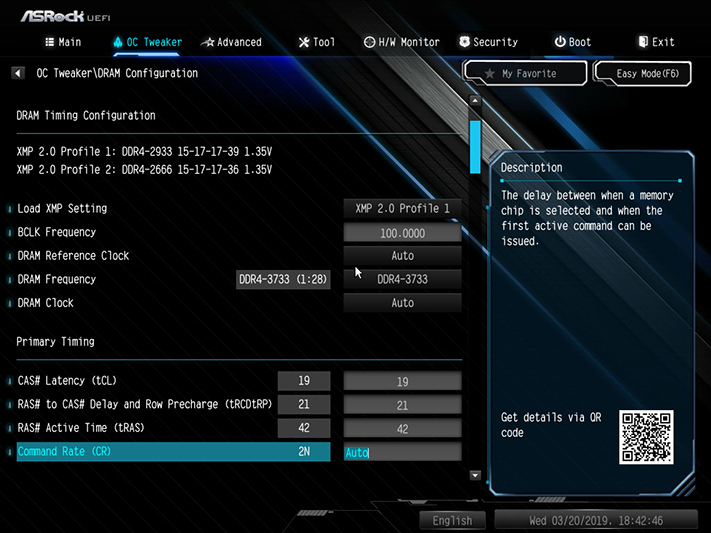Click the back arrow beside OC Tweaker path
Viewport: 711px width, 533px height.
click(18, 73)
